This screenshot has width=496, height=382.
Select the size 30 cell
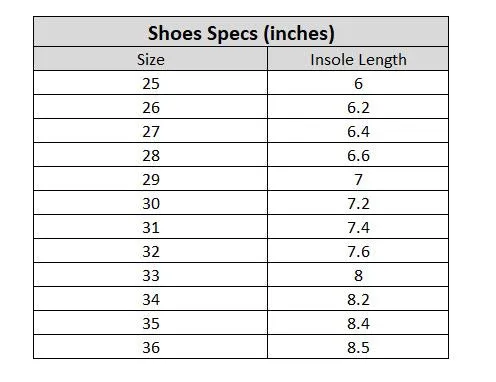click(x=151, y=203)
